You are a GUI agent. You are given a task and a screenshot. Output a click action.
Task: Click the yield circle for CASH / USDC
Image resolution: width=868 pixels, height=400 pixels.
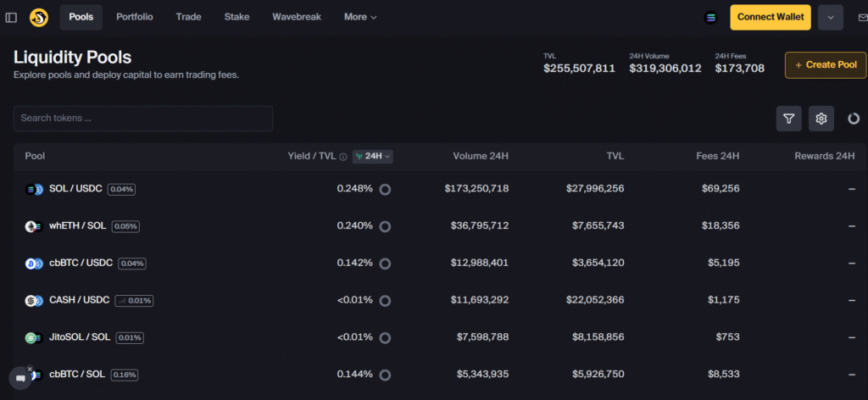[385, 300]
